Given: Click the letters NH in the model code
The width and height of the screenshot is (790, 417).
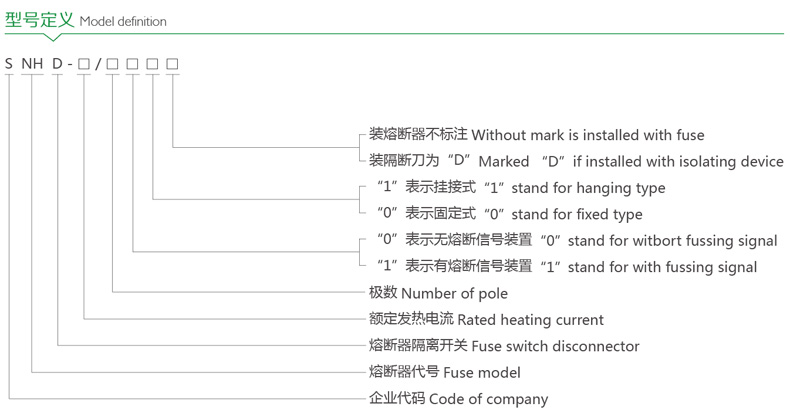Looking at the screenshot, I should (x=34, y=65).
